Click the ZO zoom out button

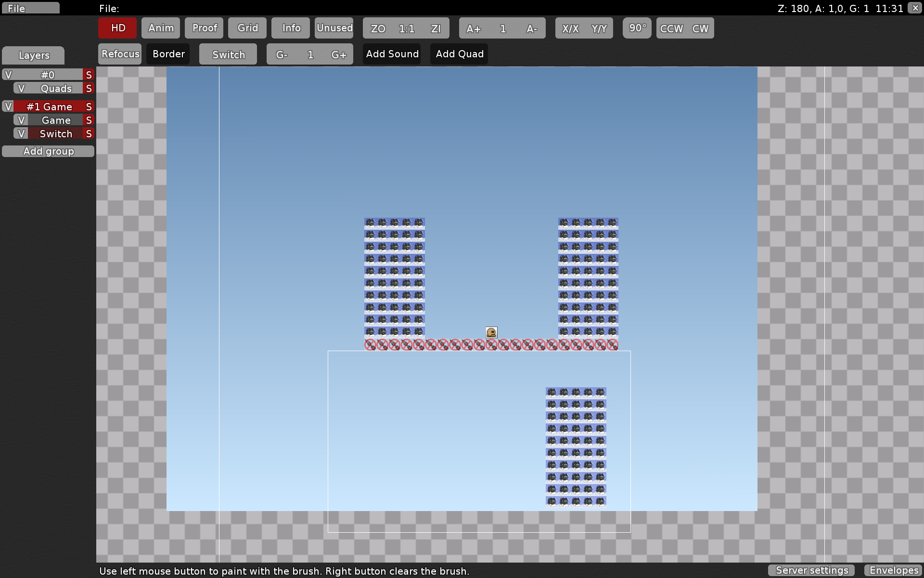pos(378,28)
